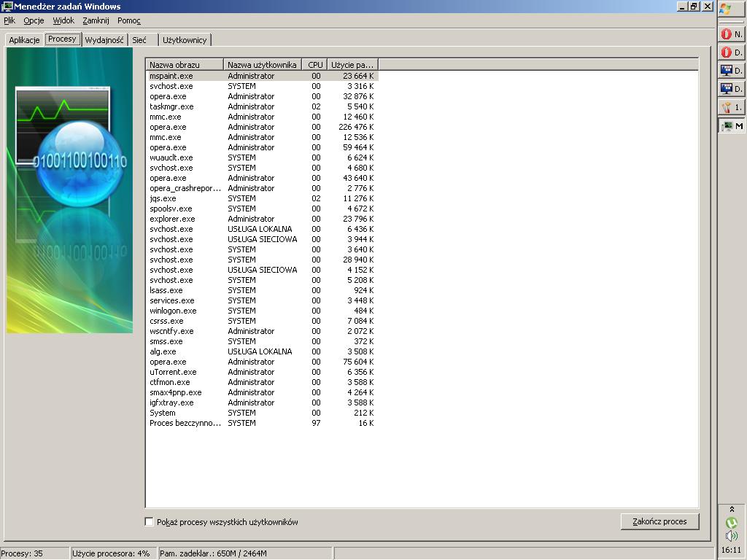The width and height of the screenshot is (747, 560).
Task: Open the Zamknij menu
Action: [96, 20]
